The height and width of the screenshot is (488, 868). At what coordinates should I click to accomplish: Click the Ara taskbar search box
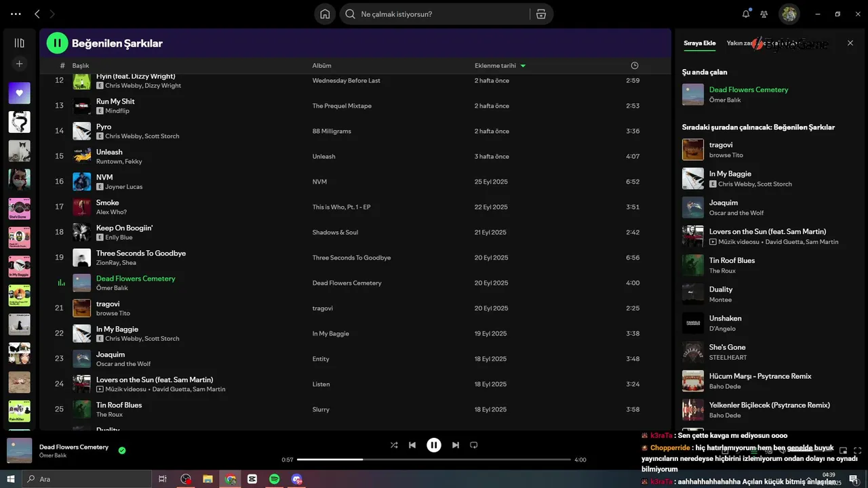pos(86,479)
